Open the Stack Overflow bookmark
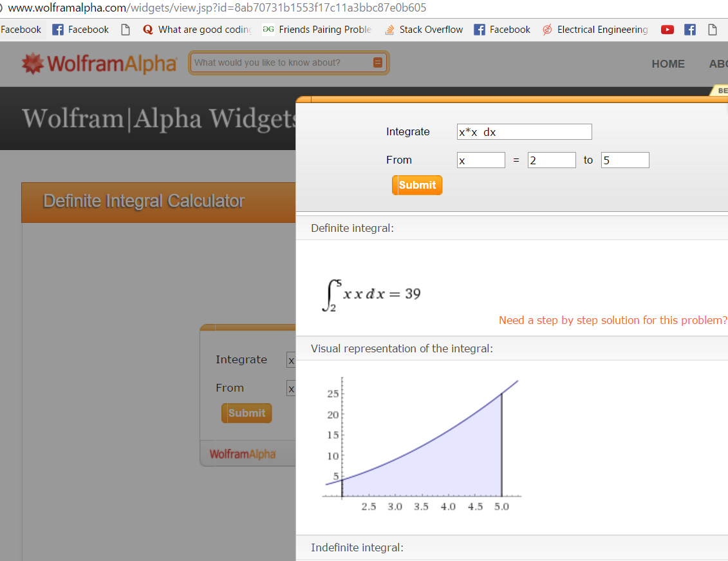Image resolution: width=728 pixels, height=561 pixels. click(x=424, y=30)
